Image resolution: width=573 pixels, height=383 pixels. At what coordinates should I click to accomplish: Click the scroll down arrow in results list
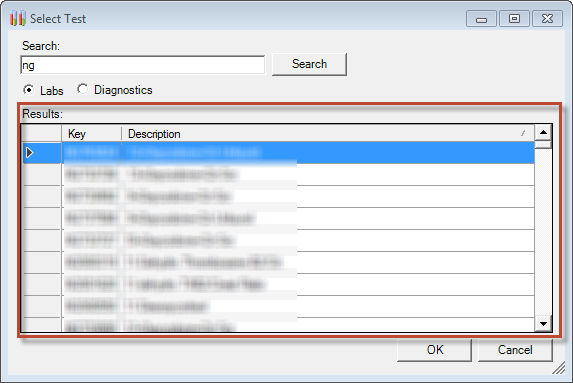(x=543, y=323)
